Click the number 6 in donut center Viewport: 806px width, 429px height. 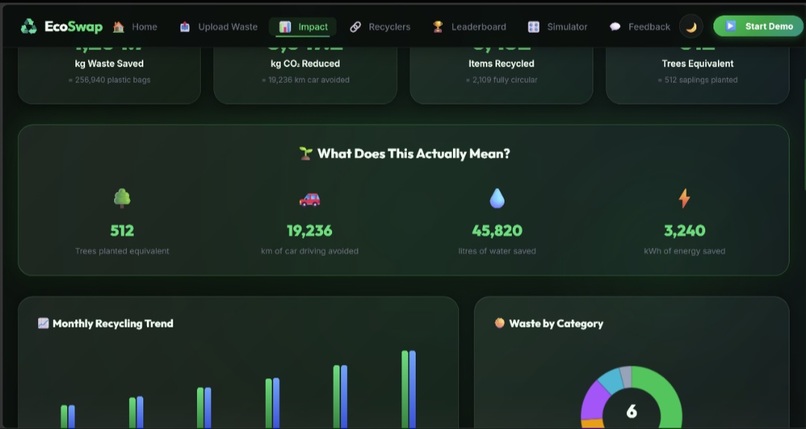tap(632, 411)
